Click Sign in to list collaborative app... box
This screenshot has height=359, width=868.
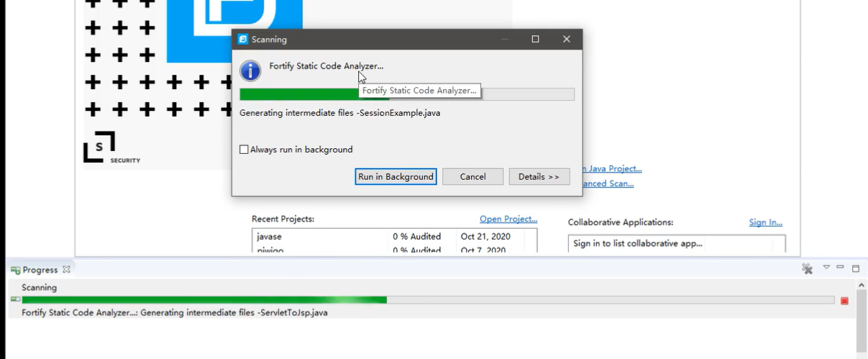(677, 243)
